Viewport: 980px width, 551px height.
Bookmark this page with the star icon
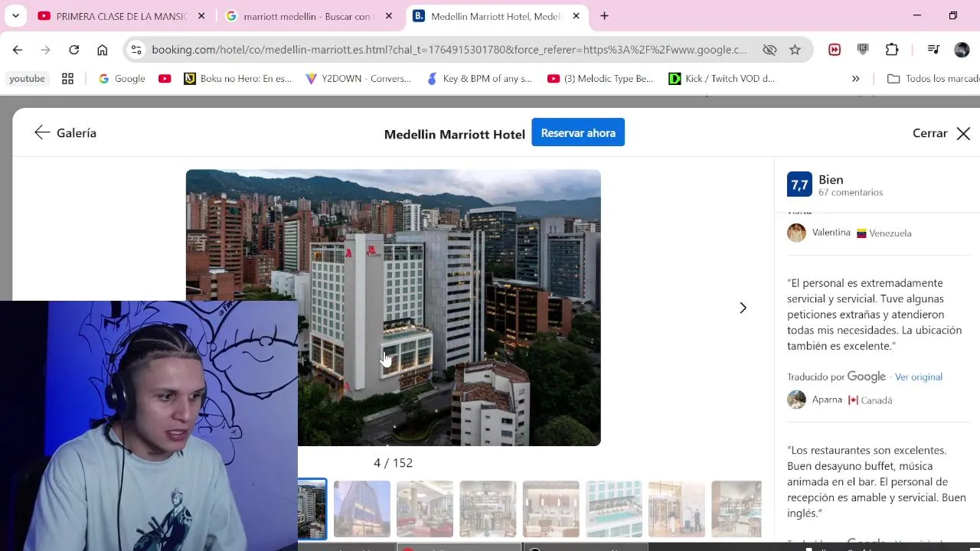(795, 50)
